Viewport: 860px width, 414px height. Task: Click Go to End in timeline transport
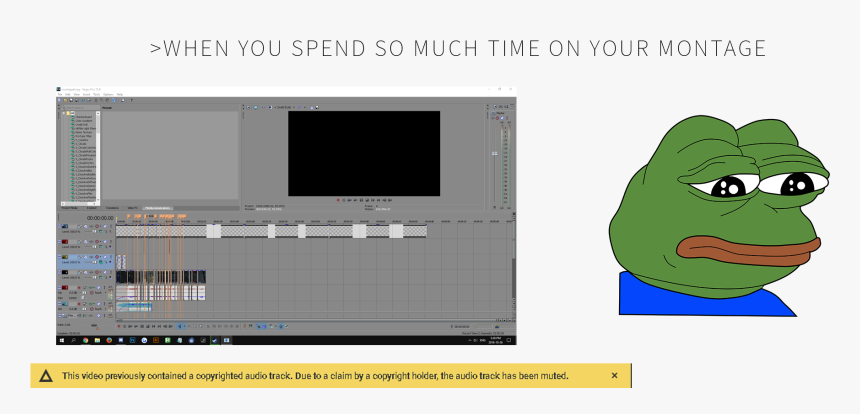[159, 326]
